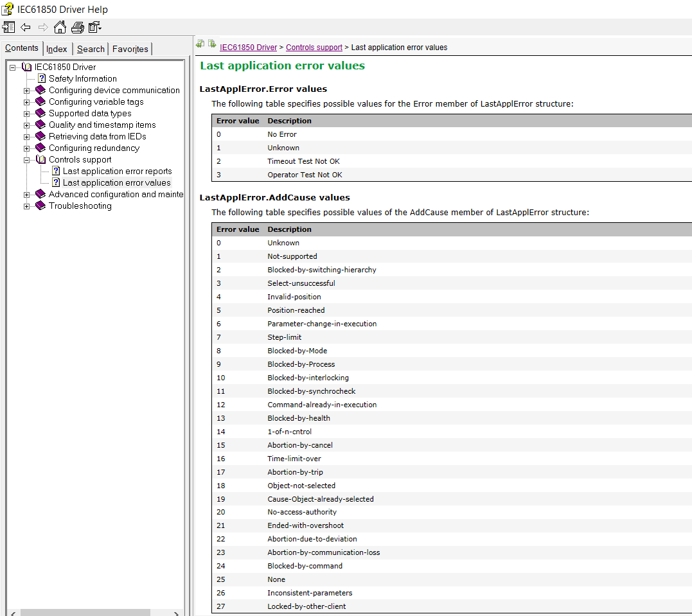Click the contents tree horizontal scrollbar thumb
Image resolution: width=692 pixels, height=616 pixels.
click(x=85, y=613)
